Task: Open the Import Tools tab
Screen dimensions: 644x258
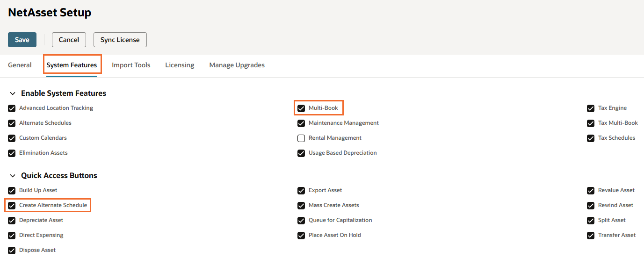Action: pyautogui.click(x=131, y=65)
